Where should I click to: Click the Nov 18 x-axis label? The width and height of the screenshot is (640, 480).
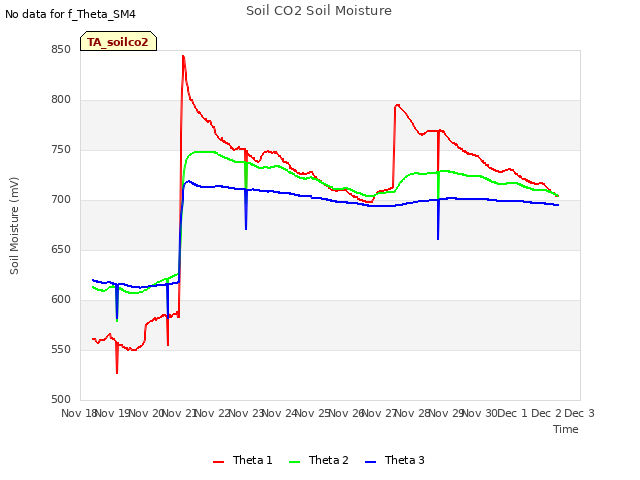pos(79,413)
